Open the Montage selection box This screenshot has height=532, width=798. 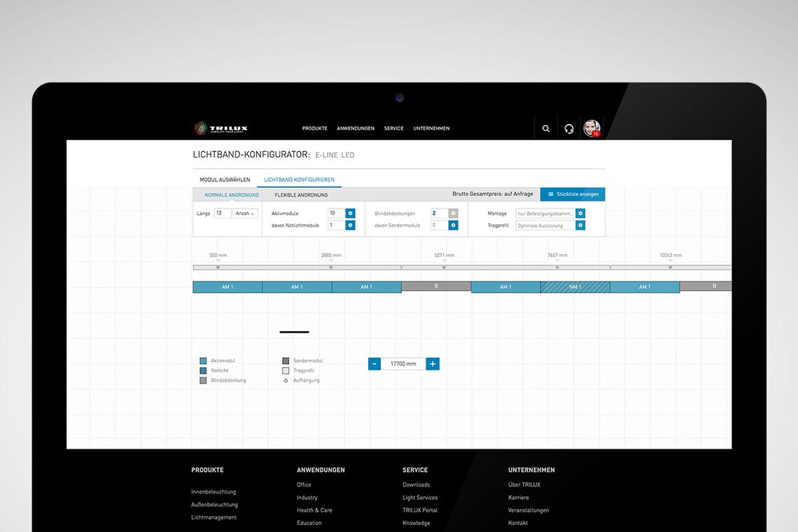tap(545, 213)
